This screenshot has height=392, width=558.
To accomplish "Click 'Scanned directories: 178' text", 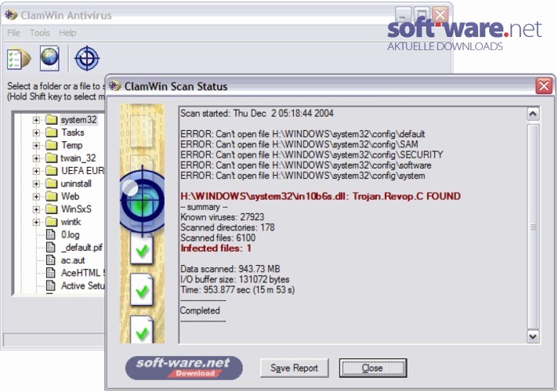I will [227, 227].
